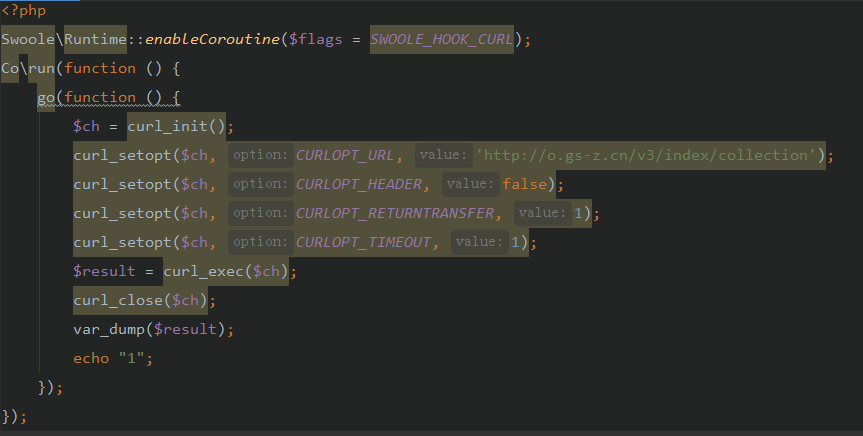Image resolution: width=863 pixels, height=436 pixels.
Task: Click the option: hint before CURLOPT_URL
Action: click(260, 155)
